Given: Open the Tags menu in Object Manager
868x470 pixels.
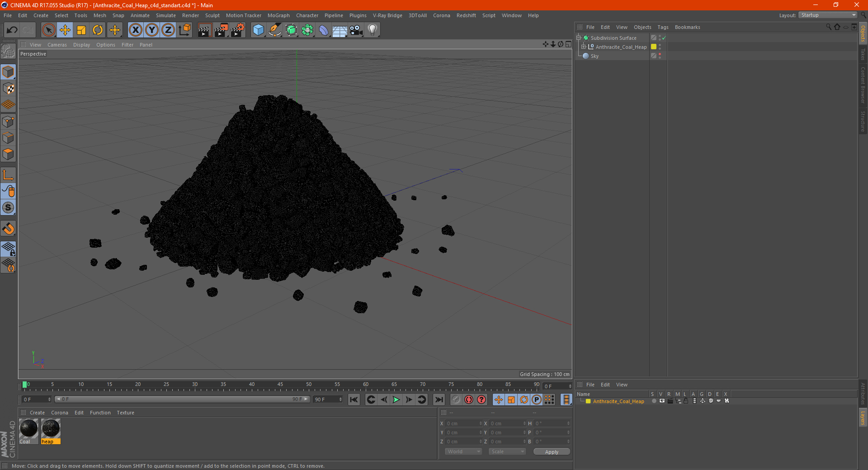Looking at the screenshot, I should tap(663, 27).
